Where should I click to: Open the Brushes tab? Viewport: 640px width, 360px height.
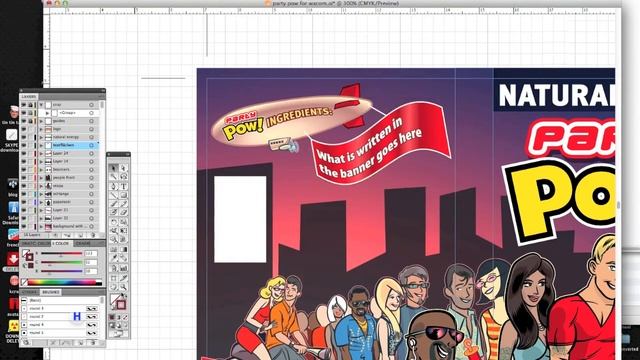point(51,292)
